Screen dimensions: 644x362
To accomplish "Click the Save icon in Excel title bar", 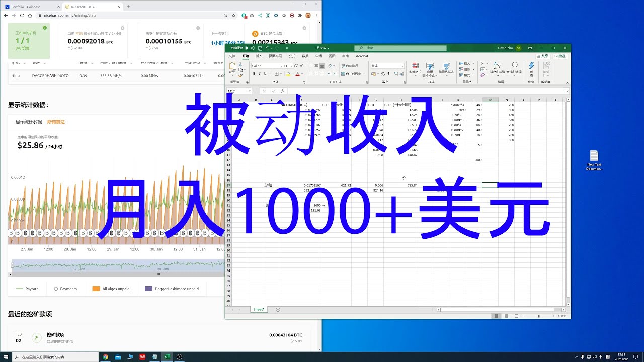I will point(260,48).
